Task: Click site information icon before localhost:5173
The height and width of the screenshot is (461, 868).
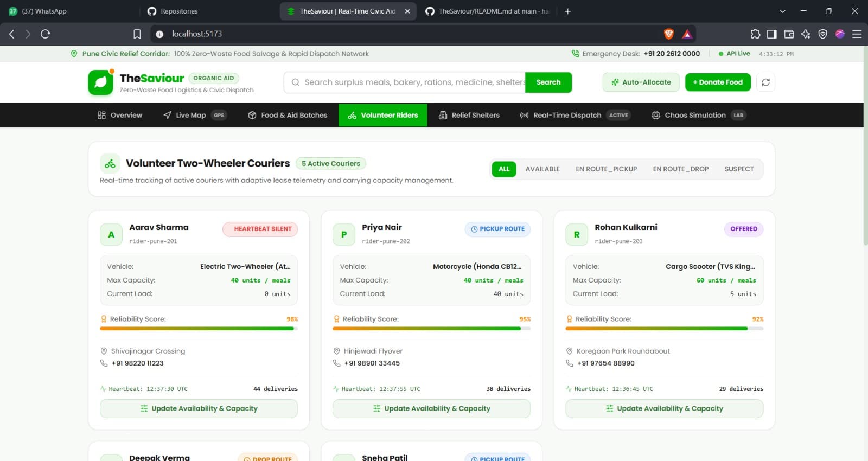Action: tap(159, 34)
